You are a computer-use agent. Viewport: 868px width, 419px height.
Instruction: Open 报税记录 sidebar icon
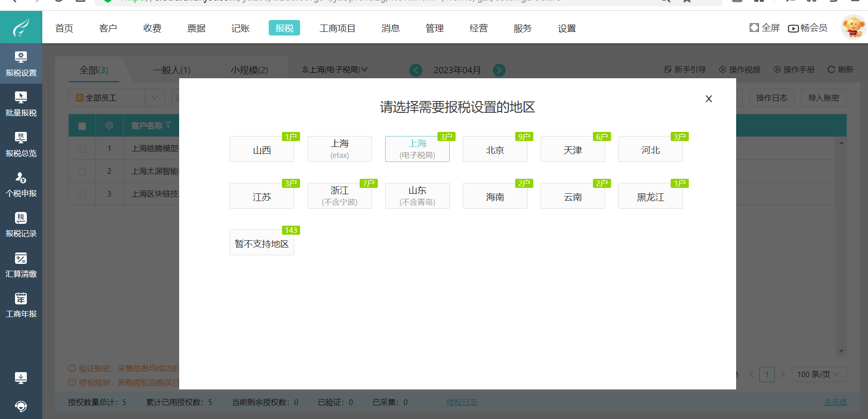tap(21, 224)
